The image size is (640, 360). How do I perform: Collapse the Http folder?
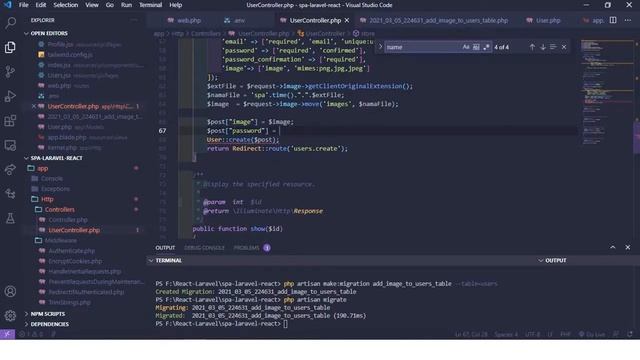(x=47, y=199)
